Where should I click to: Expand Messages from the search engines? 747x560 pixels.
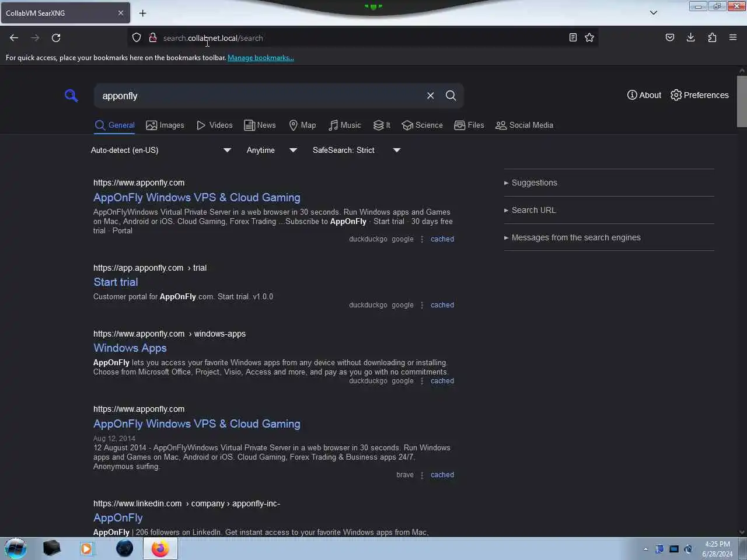(572, 237)
